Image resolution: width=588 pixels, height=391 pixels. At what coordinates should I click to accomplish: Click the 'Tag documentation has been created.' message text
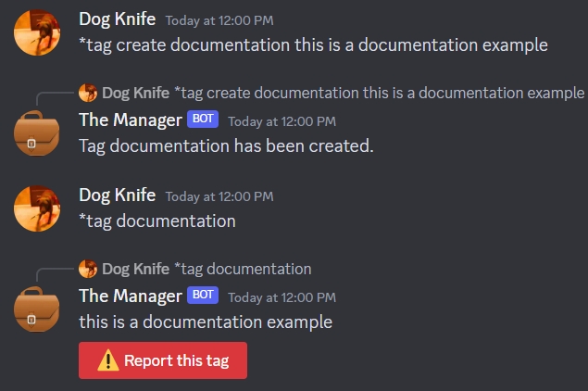point(226,145)
